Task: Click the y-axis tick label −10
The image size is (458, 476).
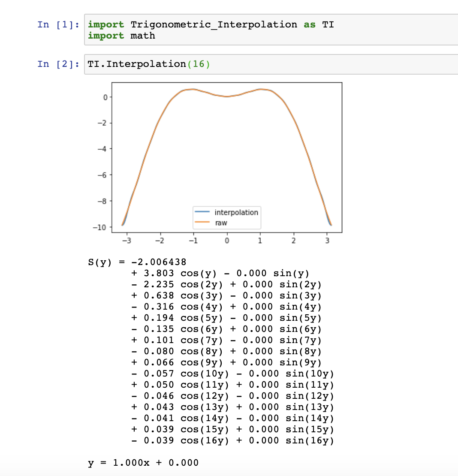Action: point(99,227)
